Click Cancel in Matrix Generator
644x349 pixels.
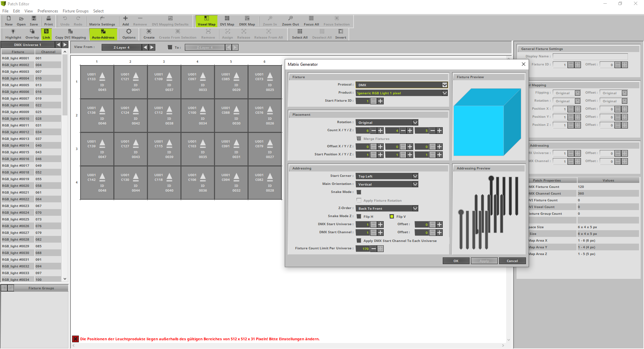pyautogui.click(x=512, y=261)
